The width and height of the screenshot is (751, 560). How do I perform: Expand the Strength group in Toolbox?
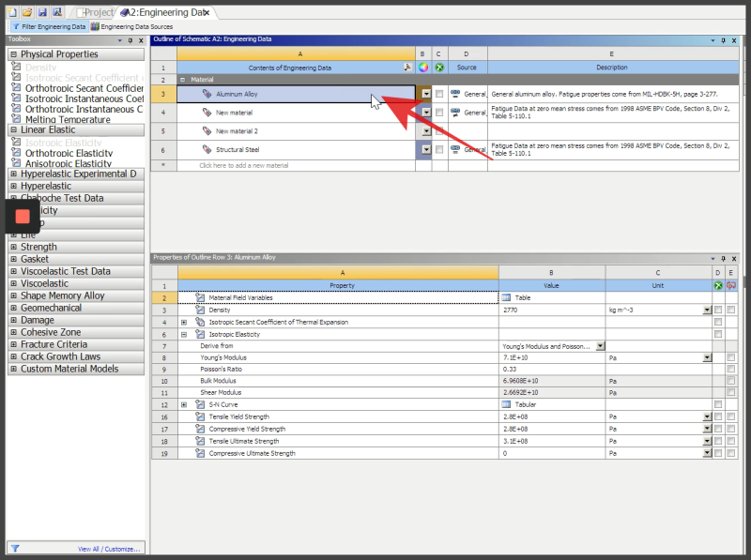point(14,247)
